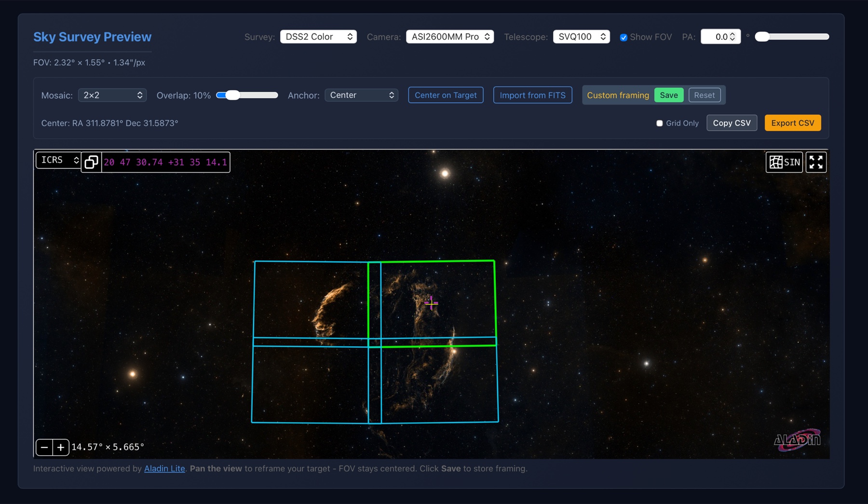
Task: Click the Center on Target button
Action: (x=446, y=95)
